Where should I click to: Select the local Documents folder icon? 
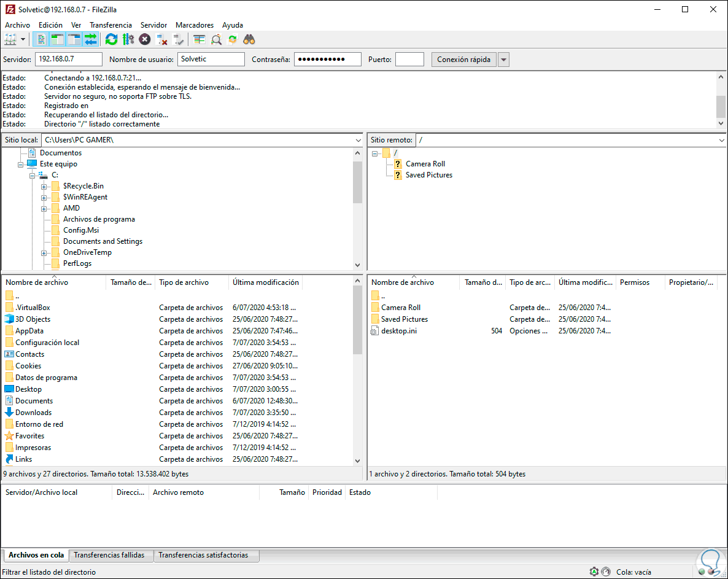point(9,401)
